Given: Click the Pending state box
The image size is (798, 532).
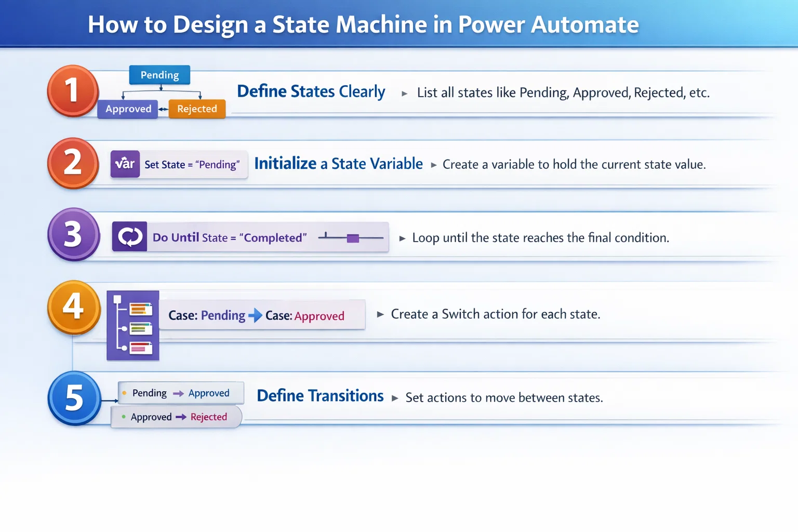Looking at the screenshot, I should pos(159,75).
